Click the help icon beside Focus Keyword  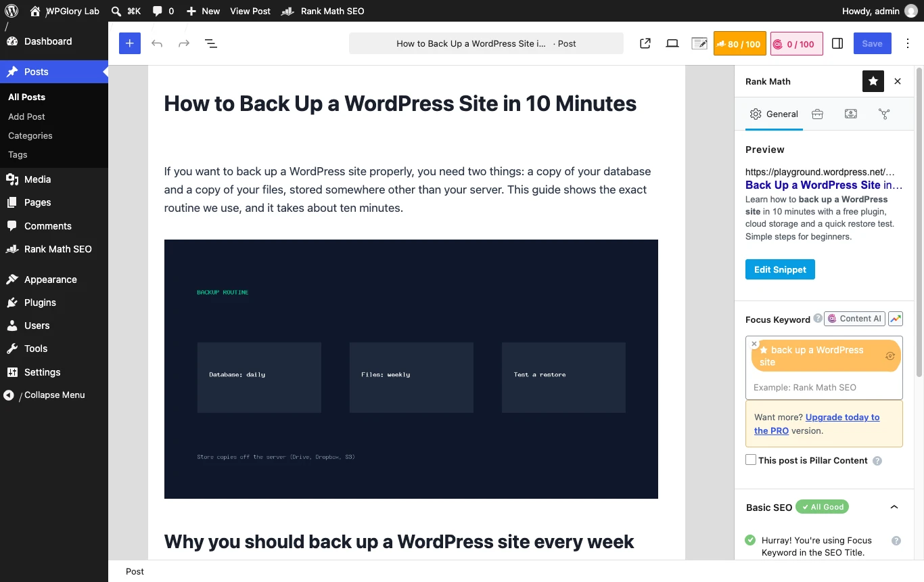point(818,318)
